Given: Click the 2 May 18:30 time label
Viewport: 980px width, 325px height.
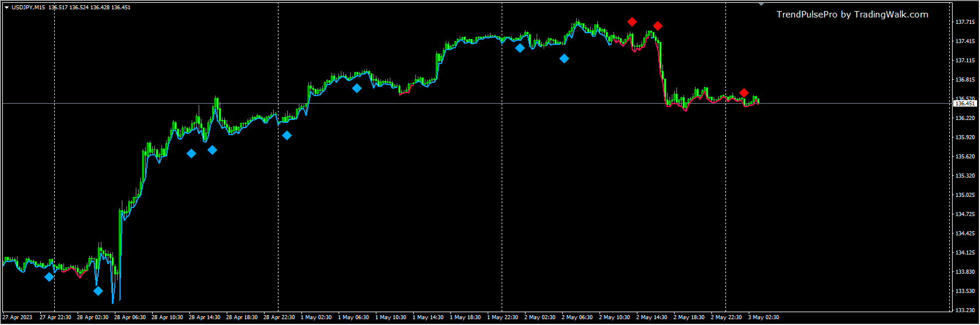Looking at the screenshot, I should [x=689, y=317].
